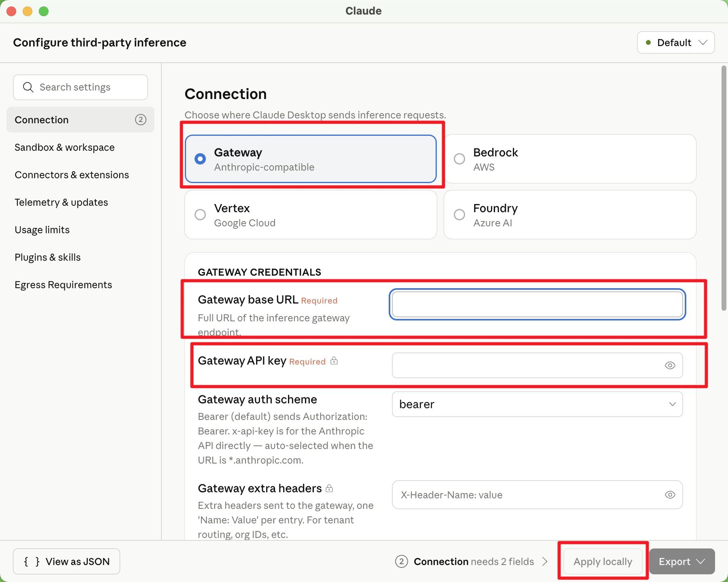Click the search magnifier icon

tap(28, 87)
